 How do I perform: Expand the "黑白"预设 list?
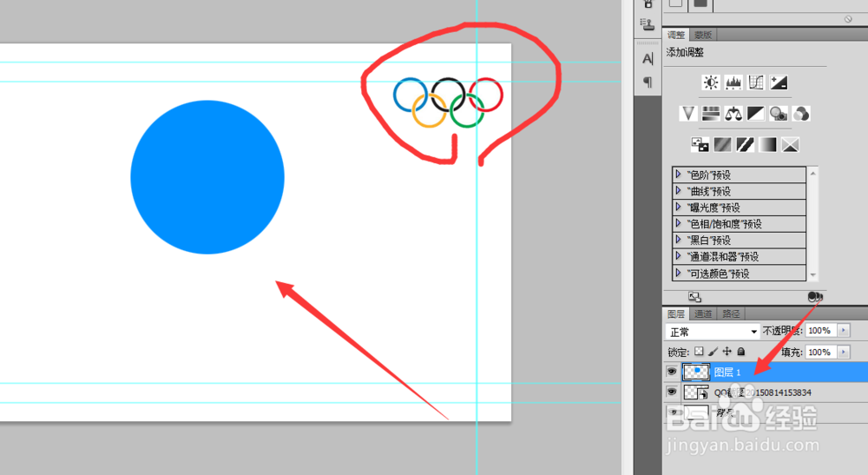coord(678,240)
